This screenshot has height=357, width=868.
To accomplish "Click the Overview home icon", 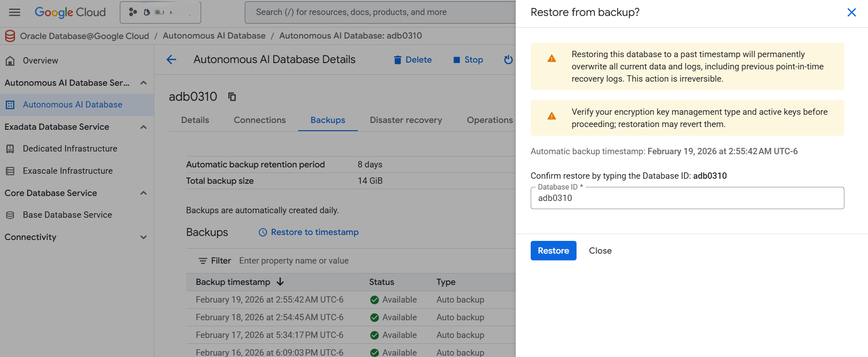I will 10,61.
